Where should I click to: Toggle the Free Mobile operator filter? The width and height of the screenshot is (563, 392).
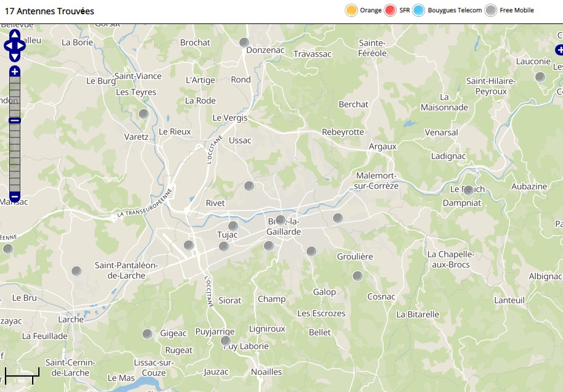(x=491, y=10)
